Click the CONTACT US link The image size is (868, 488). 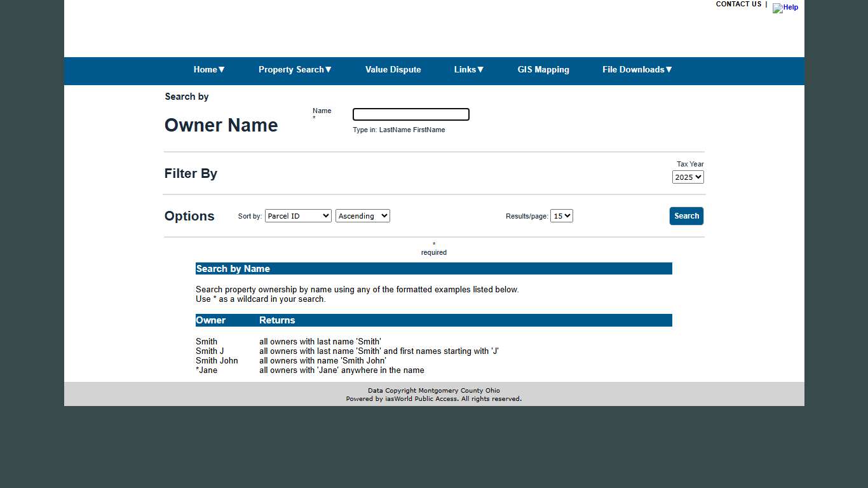[738, 4]
